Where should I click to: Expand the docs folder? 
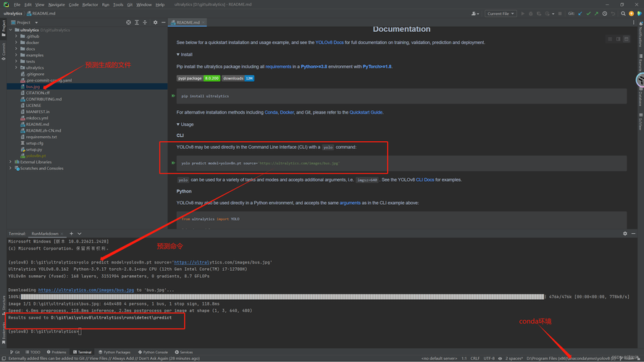(17, 49)
